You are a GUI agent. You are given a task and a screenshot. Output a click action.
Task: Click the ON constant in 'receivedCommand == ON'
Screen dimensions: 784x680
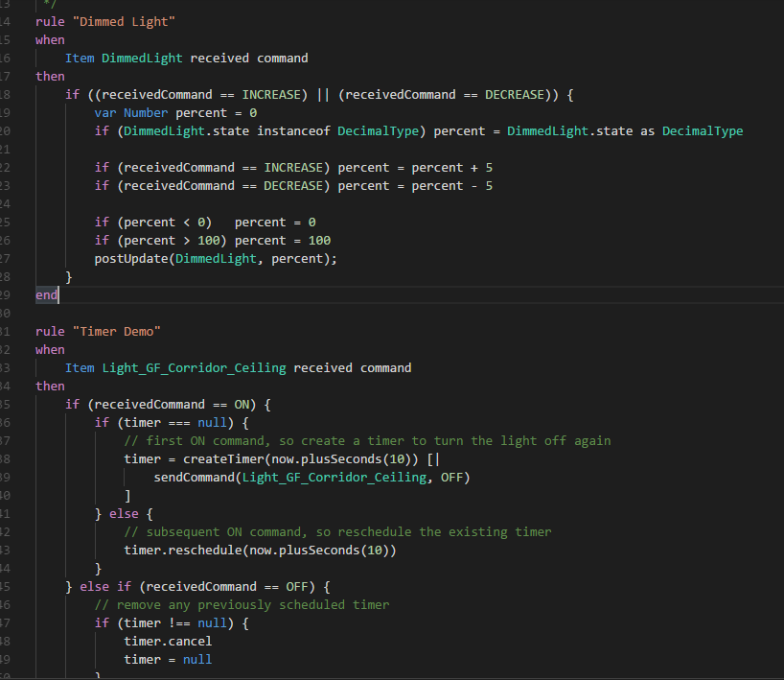point(242,405)
